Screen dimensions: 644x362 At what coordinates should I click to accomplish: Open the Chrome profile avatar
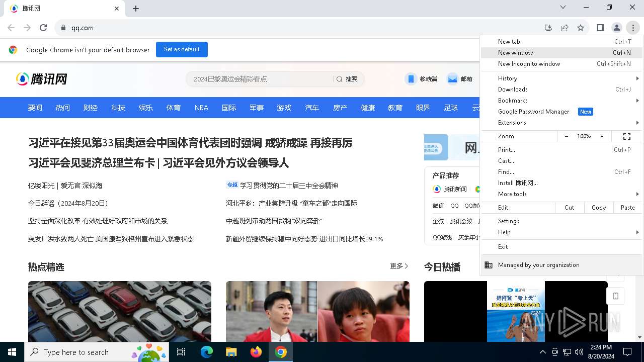[617, 28]
